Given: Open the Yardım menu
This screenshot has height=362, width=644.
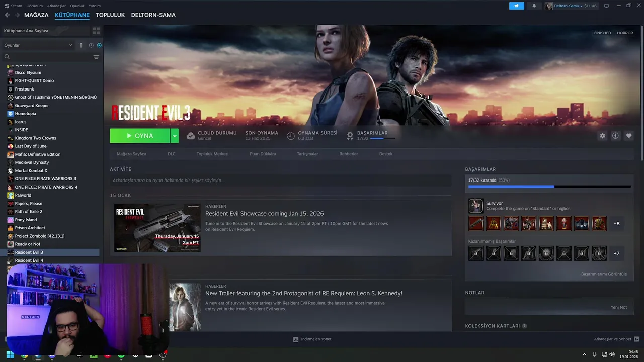Looking at the screenshot, I should point(95,6).
